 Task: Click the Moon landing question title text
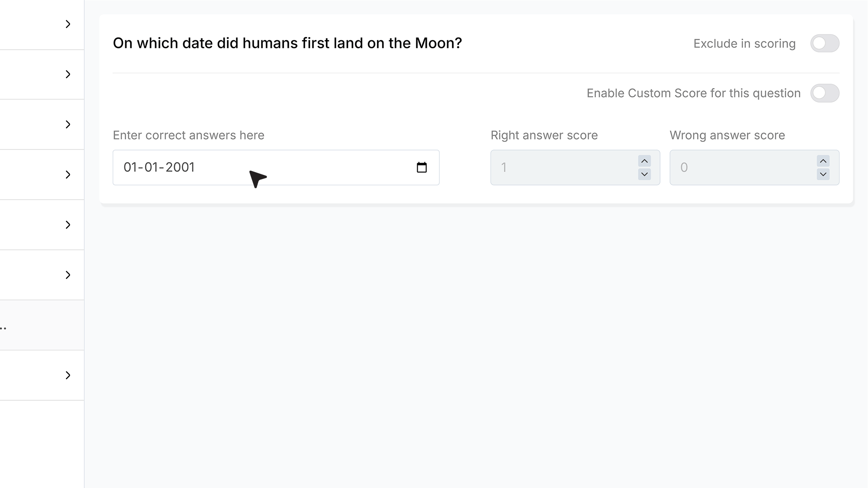click(x=287, y=43)
